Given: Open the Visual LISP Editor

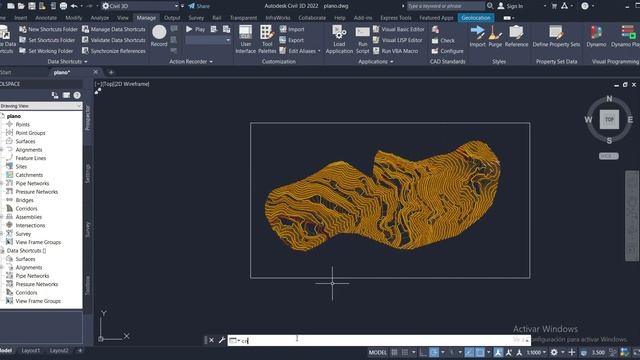Looking at the screenshot, I should click(398, 40).
